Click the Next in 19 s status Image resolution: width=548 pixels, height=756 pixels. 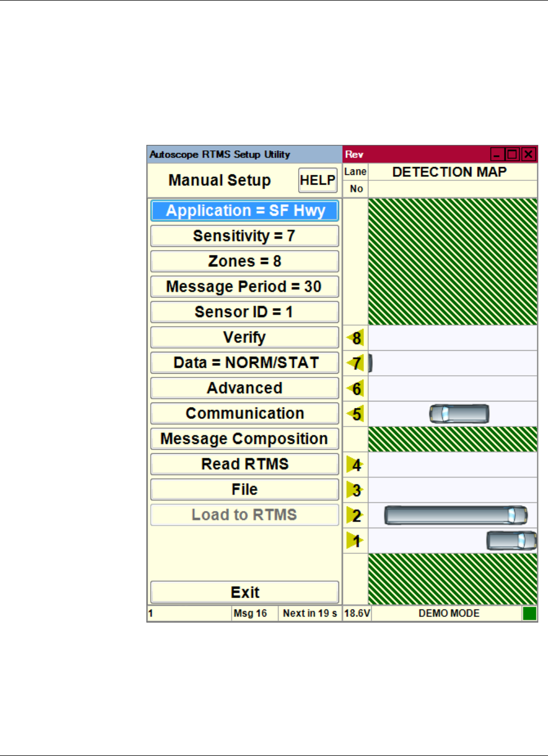point(310,613)
